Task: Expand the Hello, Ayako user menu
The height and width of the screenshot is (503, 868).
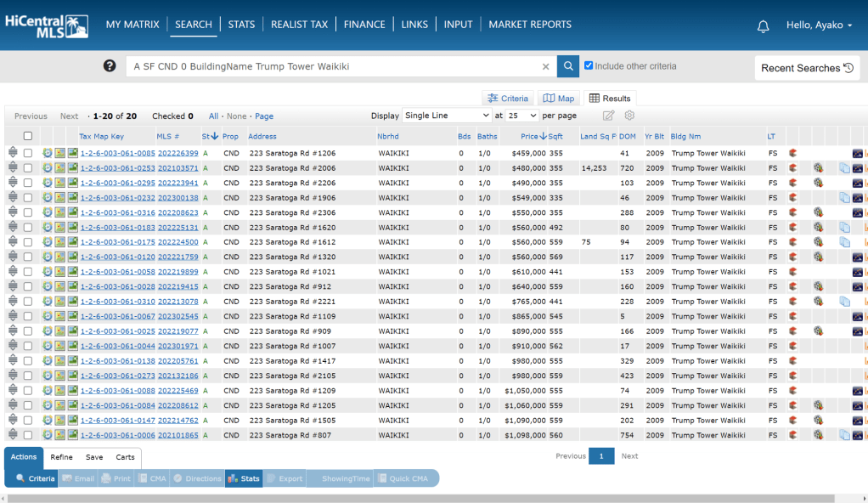Action: tap(819, 25)
